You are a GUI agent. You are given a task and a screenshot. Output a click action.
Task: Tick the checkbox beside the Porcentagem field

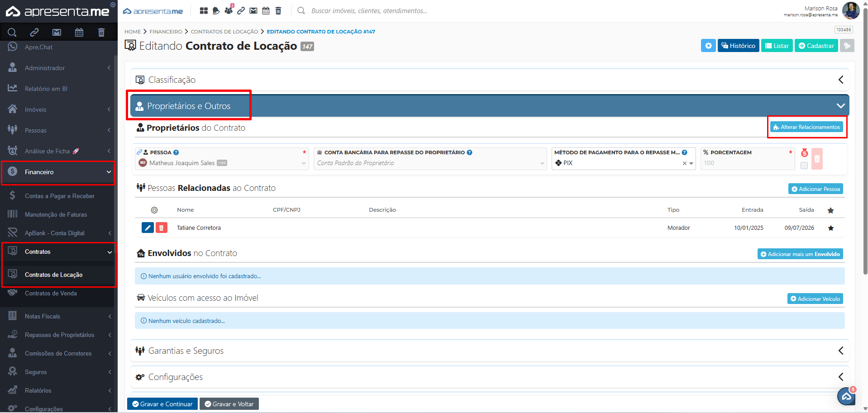[x=804, y=166]
